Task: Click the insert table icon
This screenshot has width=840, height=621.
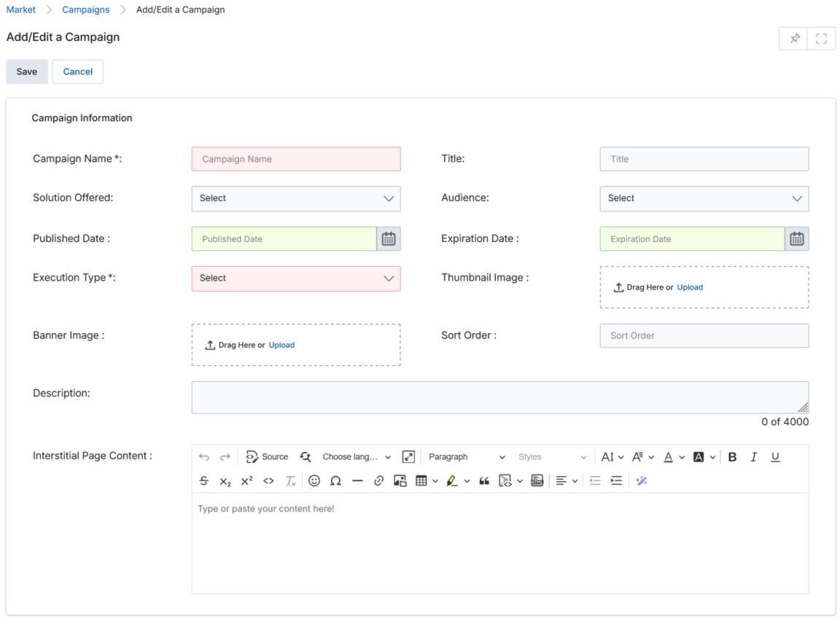Action: pyautogui.click(x=421, y=481)
